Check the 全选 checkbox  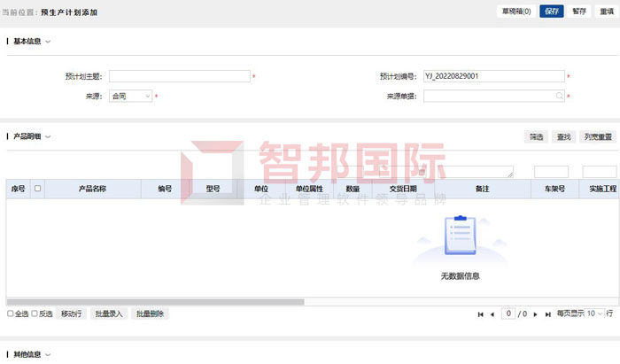[x=11, y=314]
